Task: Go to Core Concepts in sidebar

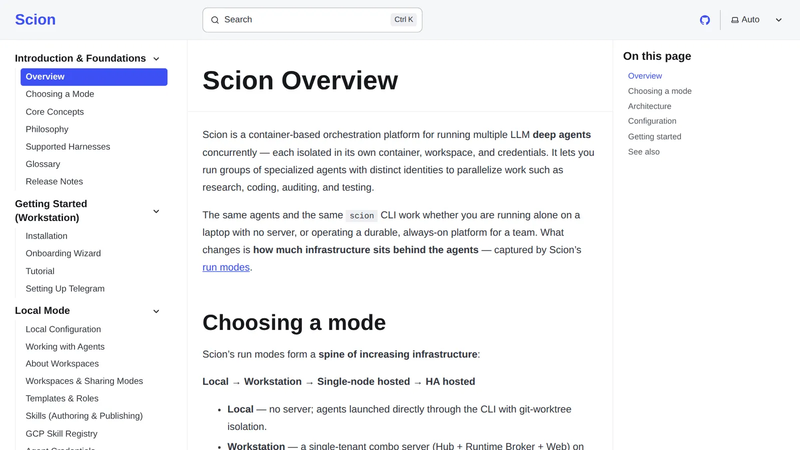Action: pyautogui.click(x=55, y=112)
